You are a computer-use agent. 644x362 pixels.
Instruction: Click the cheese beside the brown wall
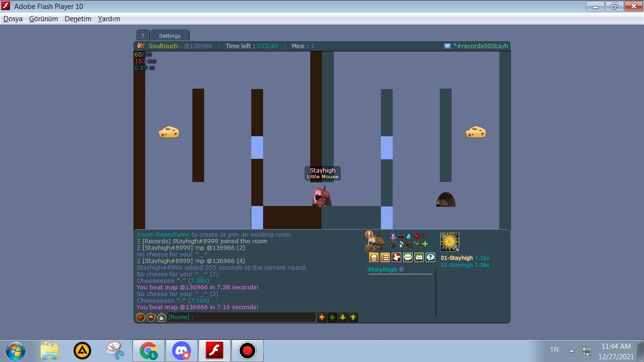point(169,132)
